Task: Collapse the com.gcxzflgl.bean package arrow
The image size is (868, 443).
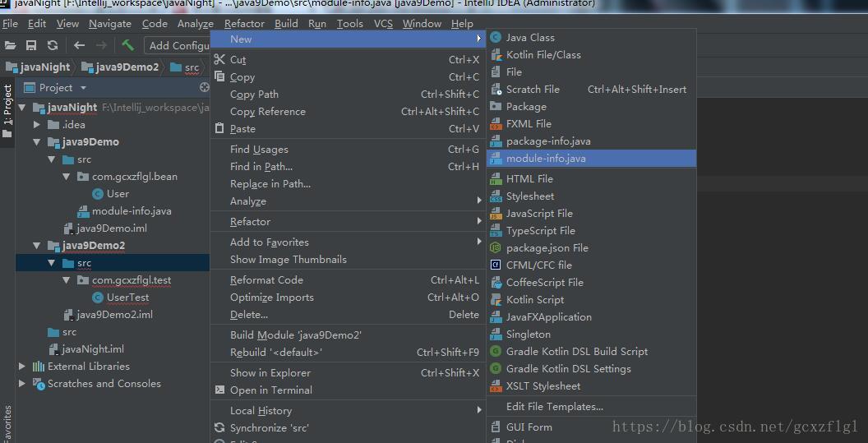Action: 67,177
